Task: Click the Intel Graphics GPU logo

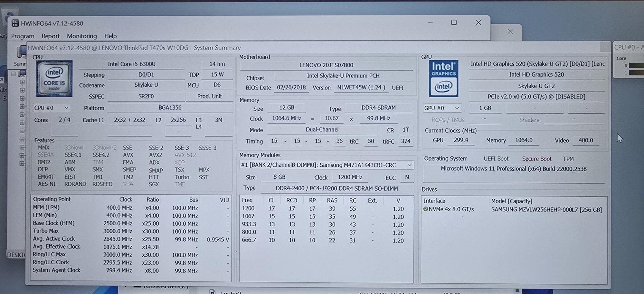Action: click(x=443, y=78)
